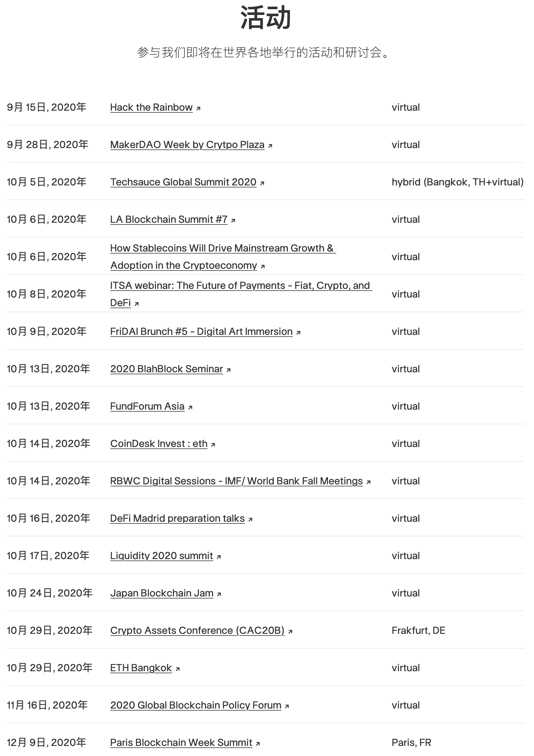Click the external arrow icon beside ETH Bangkok
The height and width of the screenshot is (756, 534).
(x=178, y=669)
